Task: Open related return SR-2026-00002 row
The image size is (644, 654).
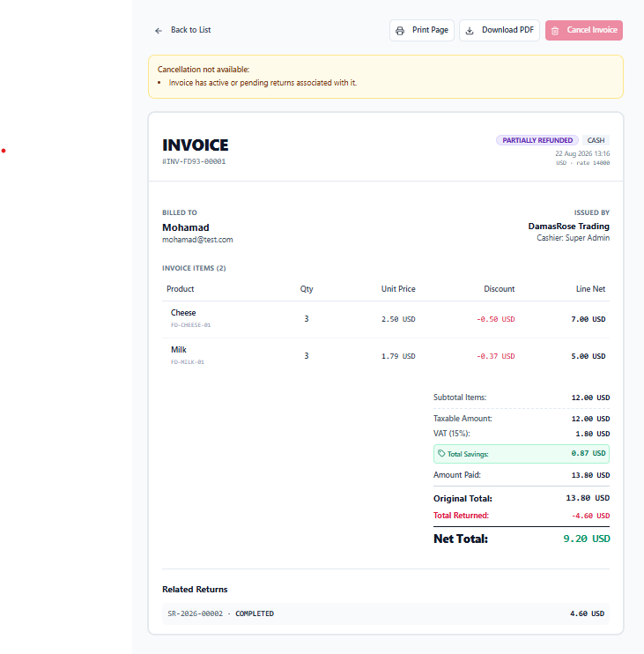Action: (x=386, y=613)
